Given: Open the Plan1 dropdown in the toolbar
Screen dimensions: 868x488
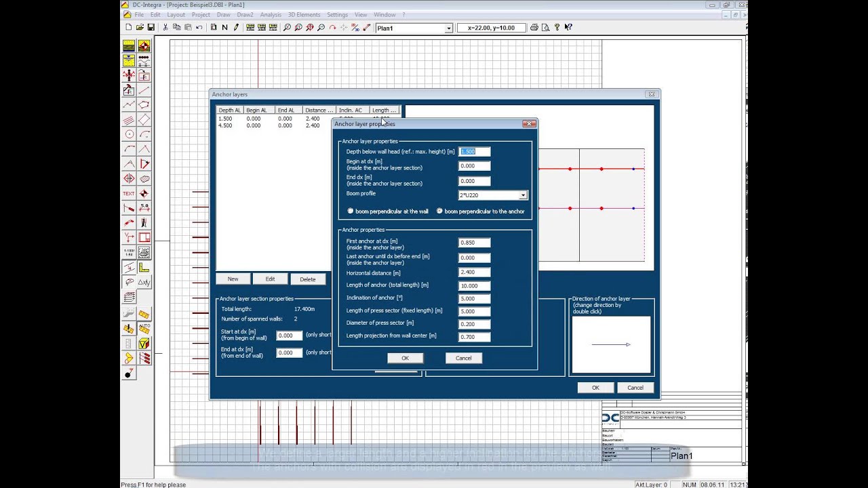Looking at the screenshot, I should (x=448, y=28).
